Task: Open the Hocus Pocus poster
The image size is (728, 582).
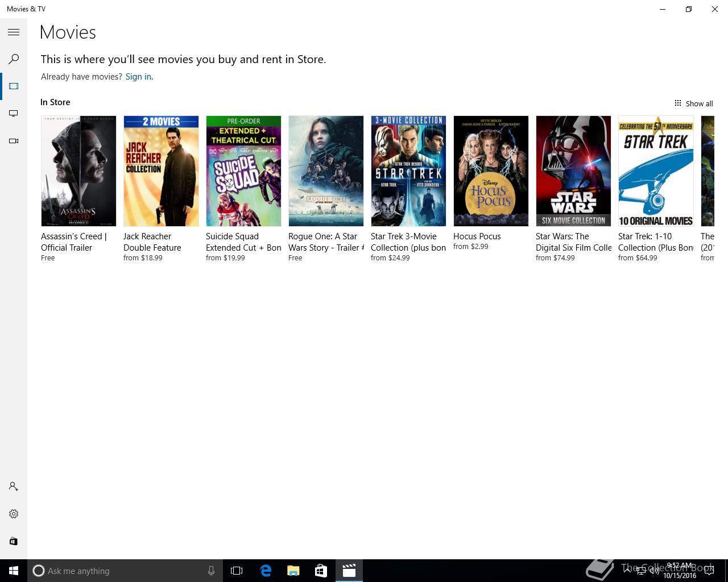Action: click(x=491, y=171)
